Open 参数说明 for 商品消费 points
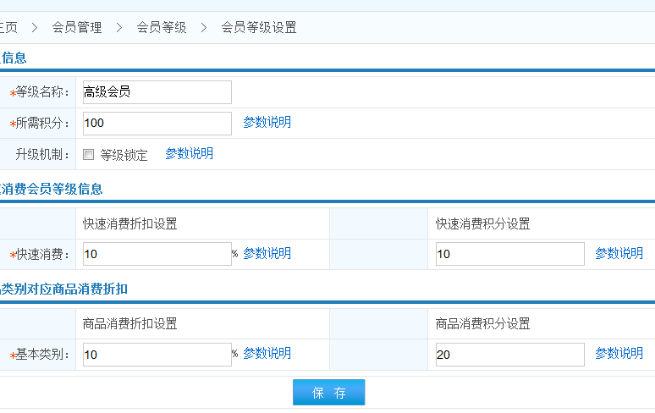655x413 pixels. [619, 354]
